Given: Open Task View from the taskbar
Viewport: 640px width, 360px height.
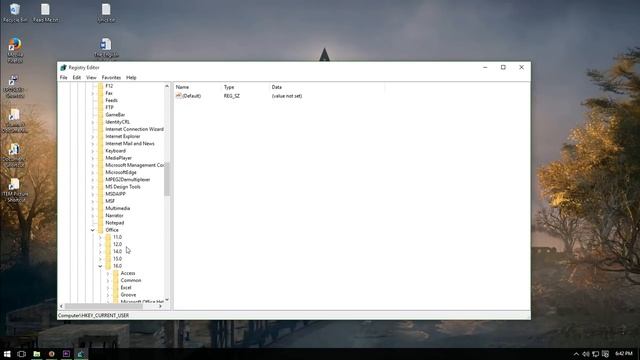Looking at the screenshot, I should click(x=22, y=354).
